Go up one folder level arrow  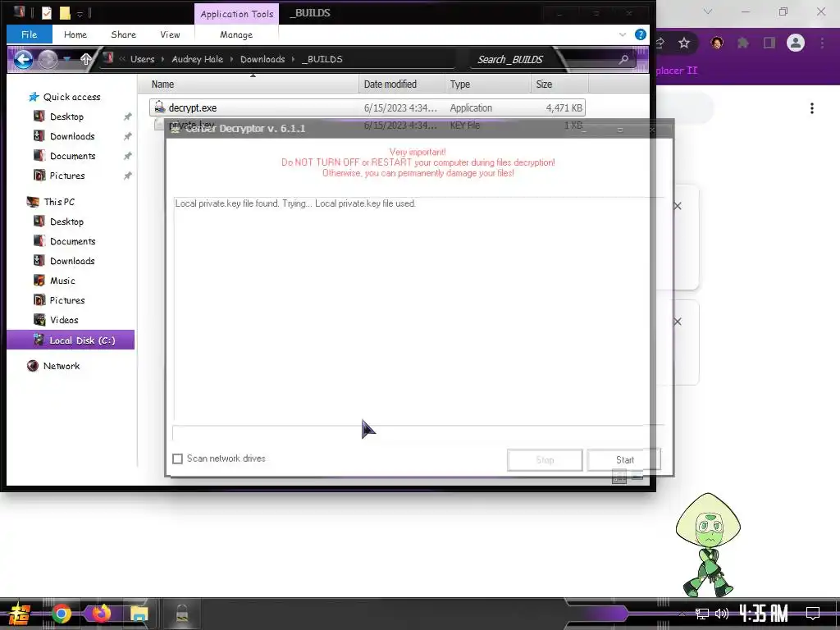pyautogui.click(x=85, y=59)
